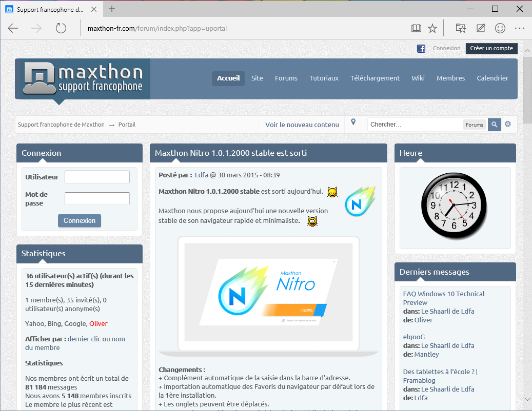Open author Ldfa profile link
The image size is (532, 411).
[x=202, y=175]
